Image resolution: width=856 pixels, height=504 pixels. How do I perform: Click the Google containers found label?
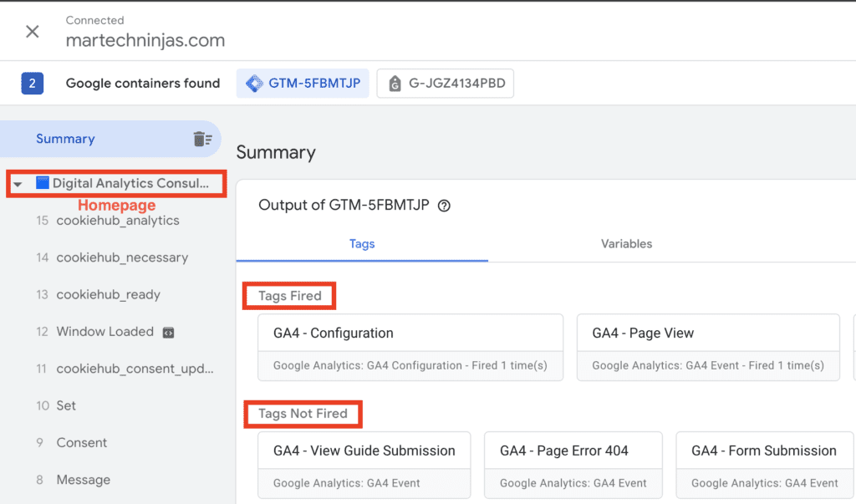click(143, 83)
